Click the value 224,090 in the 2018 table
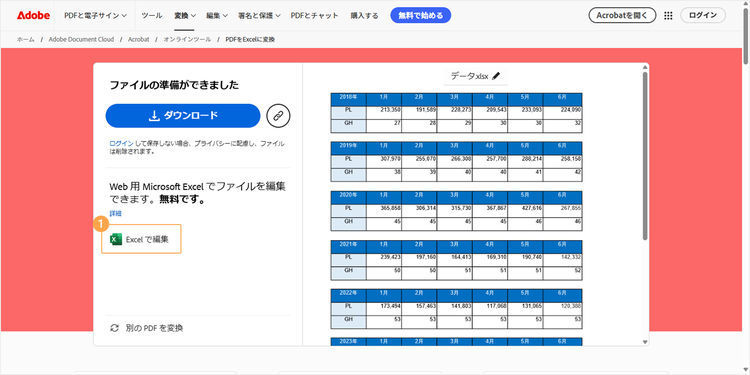This screenshot has height=375, width=750. pyautogui.click(x=570, y=110)
